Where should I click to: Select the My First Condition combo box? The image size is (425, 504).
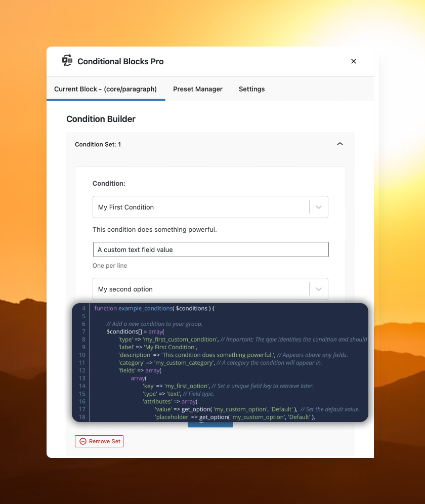click(x=210, y=207)
